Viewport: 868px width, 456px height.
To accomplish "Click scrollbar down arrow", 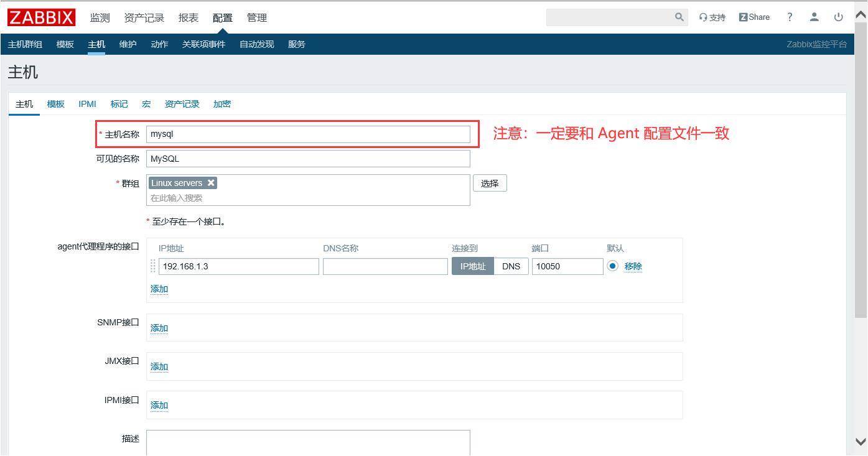I will [861, 442].
